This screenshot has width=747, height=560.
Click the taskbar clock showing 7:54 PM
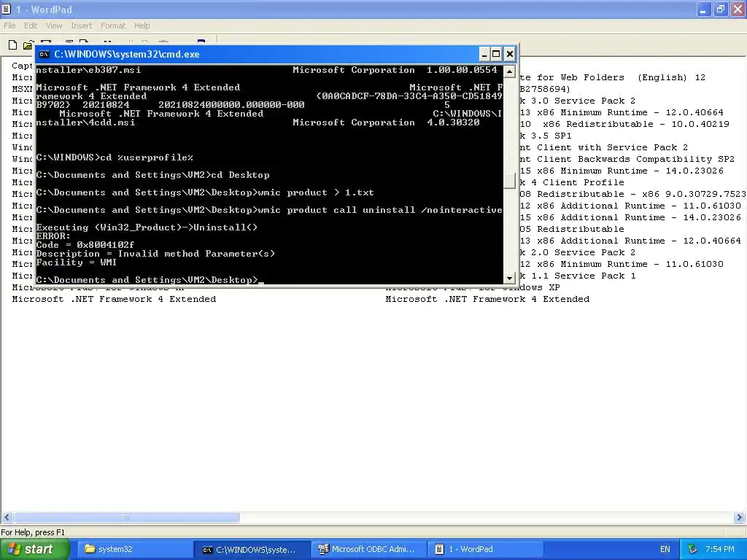tap(720, 549)
